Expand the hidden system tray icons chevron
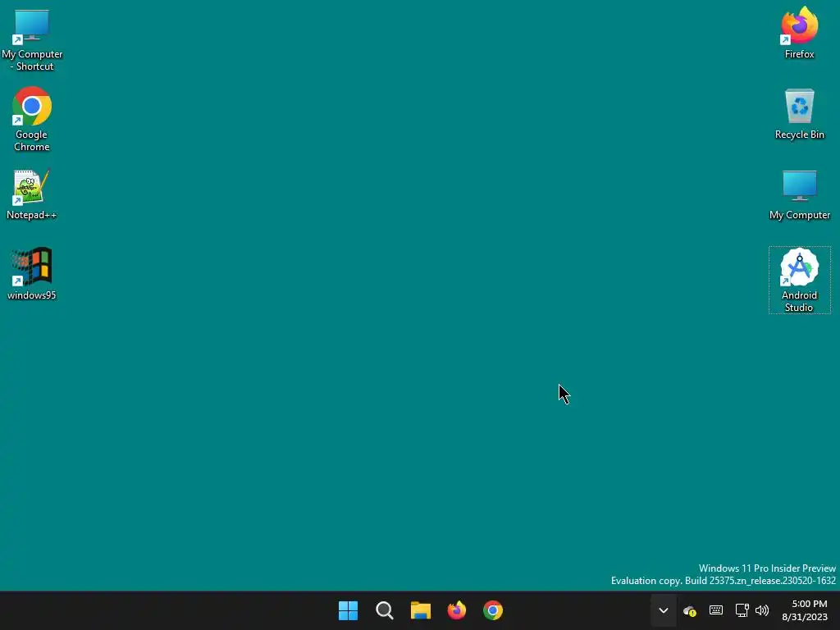This screenshot has height=630, width=840. [x=663, y=610]
